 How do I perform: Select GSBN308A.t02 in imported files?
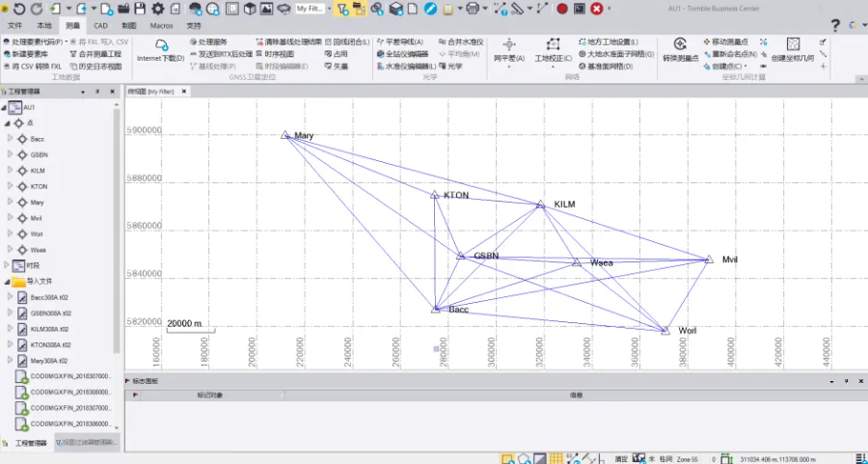[x=50, y=313]
